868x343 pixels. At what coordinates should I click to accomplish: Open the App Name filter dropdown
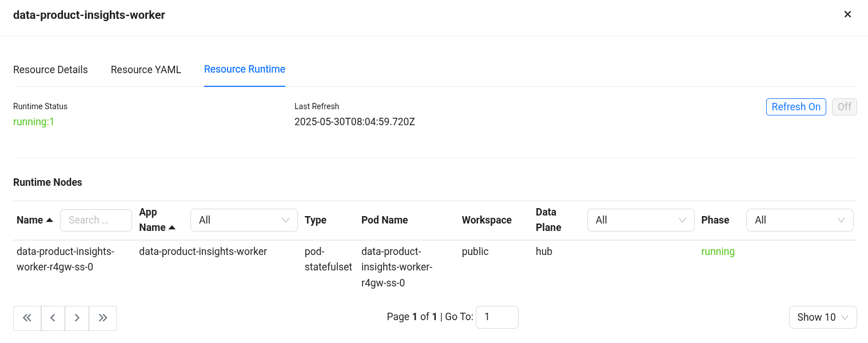pos(244,220)
